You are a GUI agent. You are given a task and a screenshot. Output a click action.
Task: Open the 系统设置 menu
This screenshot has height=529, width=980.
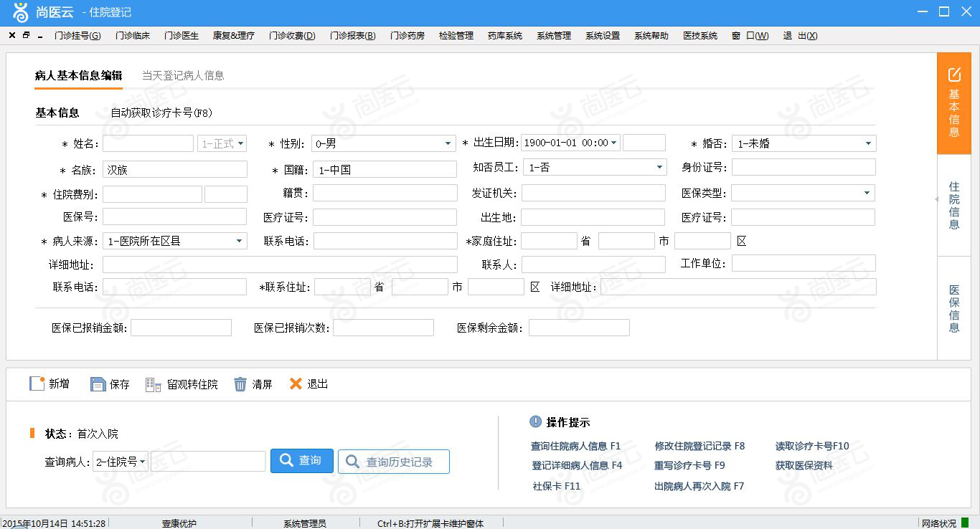pyautogui.click(x=603, y=36)
